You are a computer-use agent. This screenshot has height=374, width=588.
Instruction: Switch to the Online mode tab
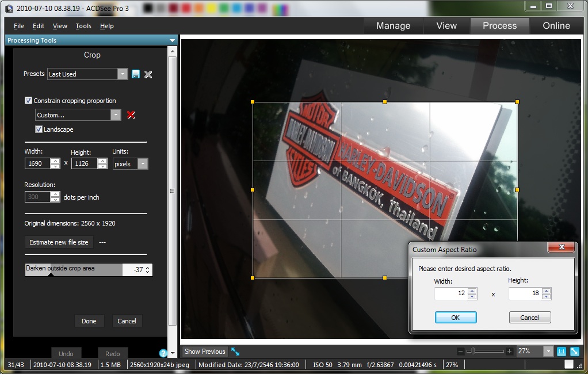click(x=556, y=25)
